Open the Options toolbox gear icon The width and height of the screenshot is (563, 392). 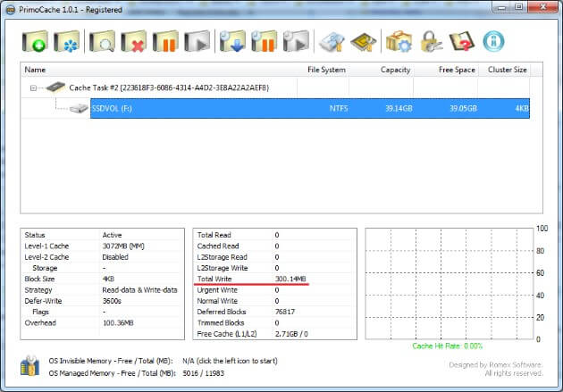point(399,42)
